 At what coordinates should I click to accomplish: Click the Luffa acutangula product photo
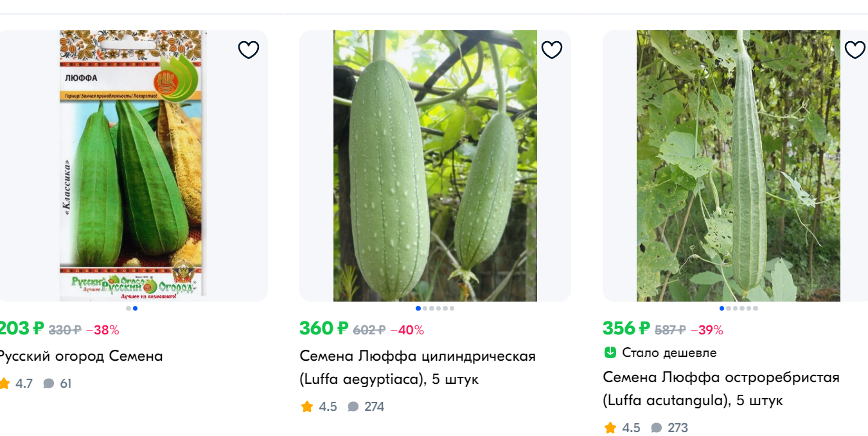pyautogui.click(x=738, y=165)
